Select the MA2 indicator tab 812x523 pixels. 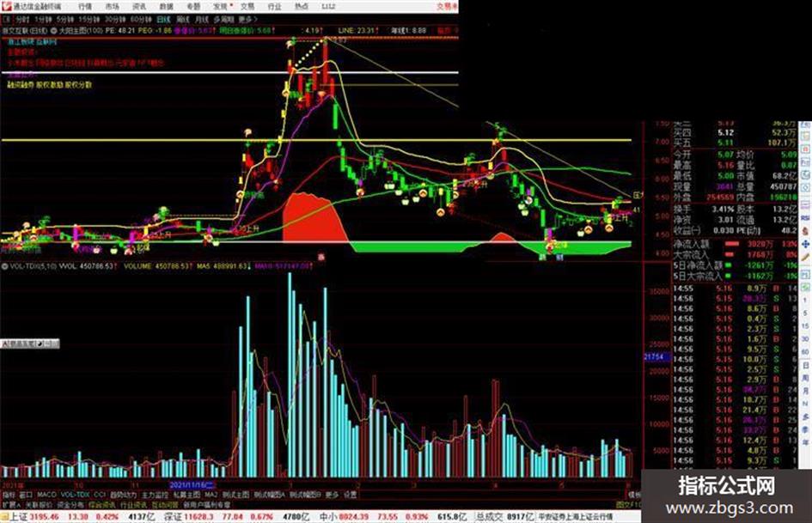pyautogui.click(x=211, y=495)
